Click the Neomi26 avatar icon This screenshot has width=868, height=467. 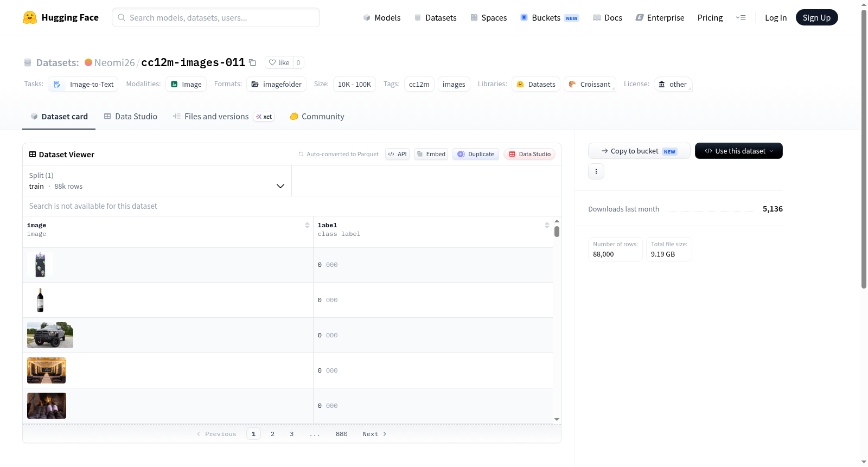88,62
